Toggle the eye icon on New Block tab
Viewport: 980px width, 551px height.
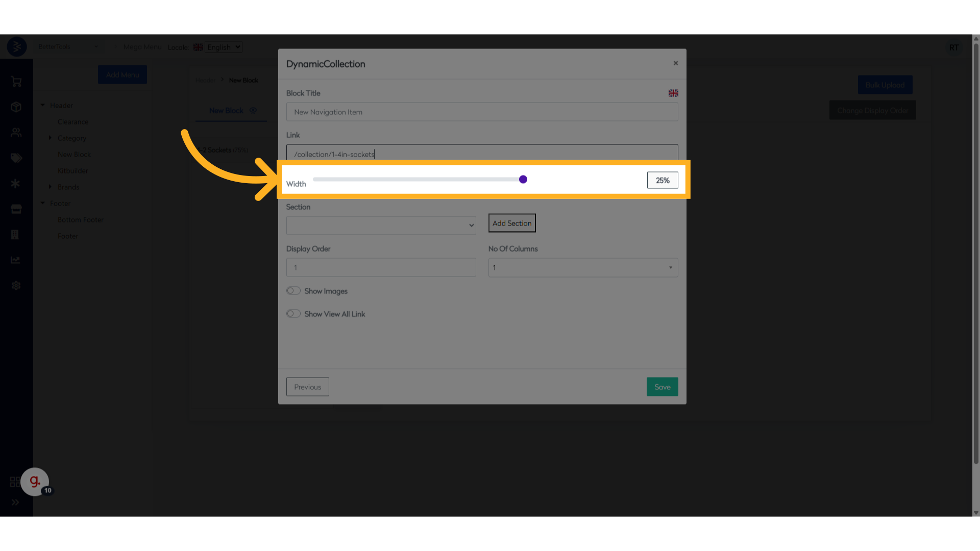tap(253, 111)
